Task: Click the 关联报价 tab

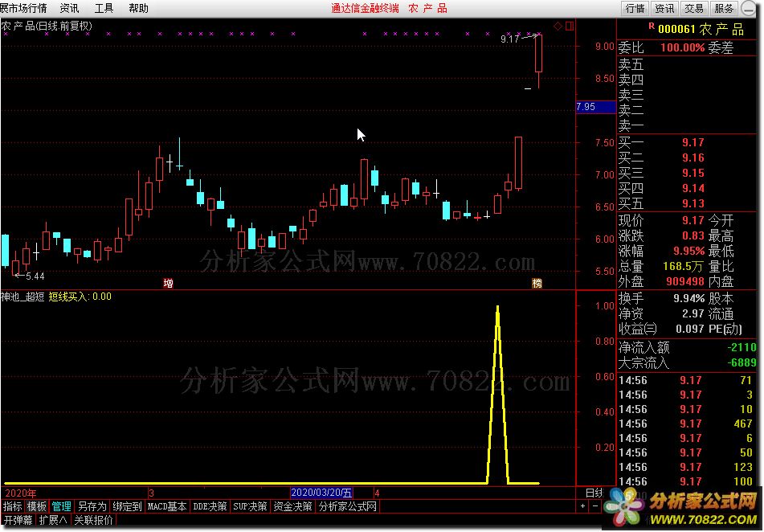Action: 93,520
